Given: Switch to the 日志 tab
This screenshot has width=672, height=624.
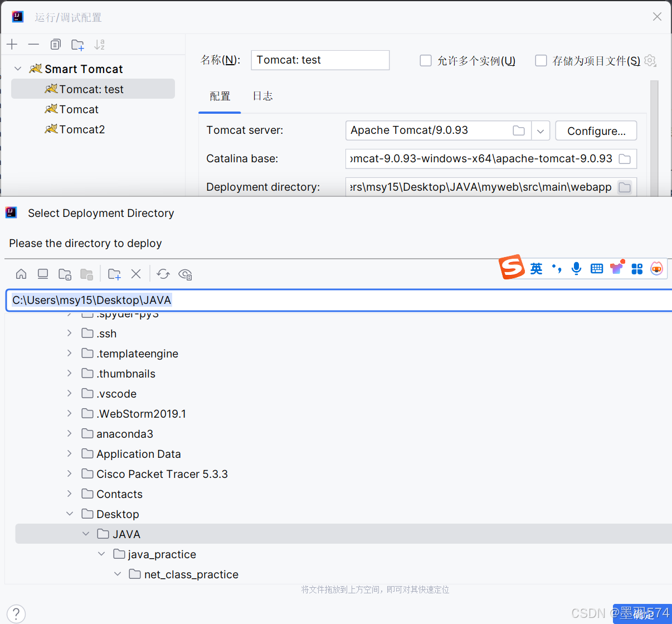Looking at the screenshot, I should click(x=262, y=96).
